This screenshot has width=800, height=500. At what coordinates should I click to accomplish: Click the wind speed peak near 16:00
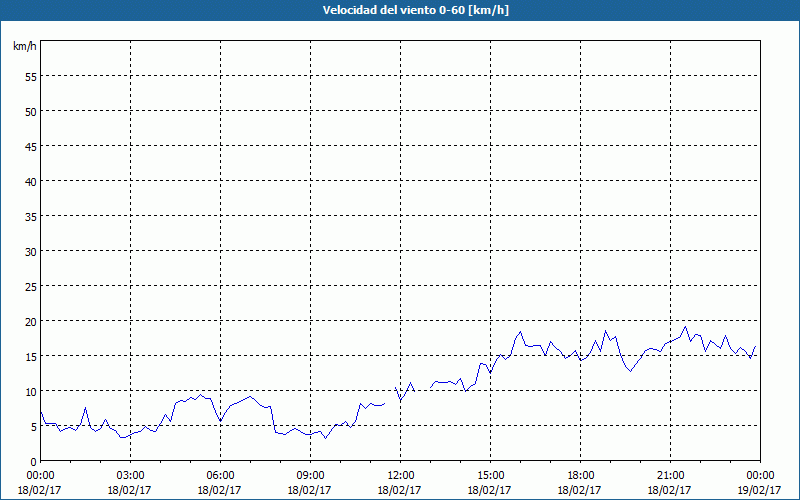tap(520, 332)
